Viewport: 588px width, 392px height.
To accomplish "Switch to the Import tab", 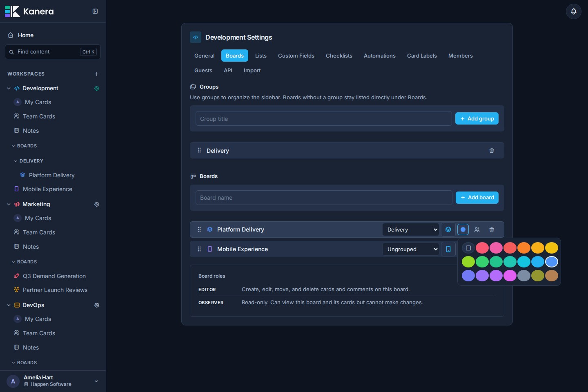I will 252,70.
